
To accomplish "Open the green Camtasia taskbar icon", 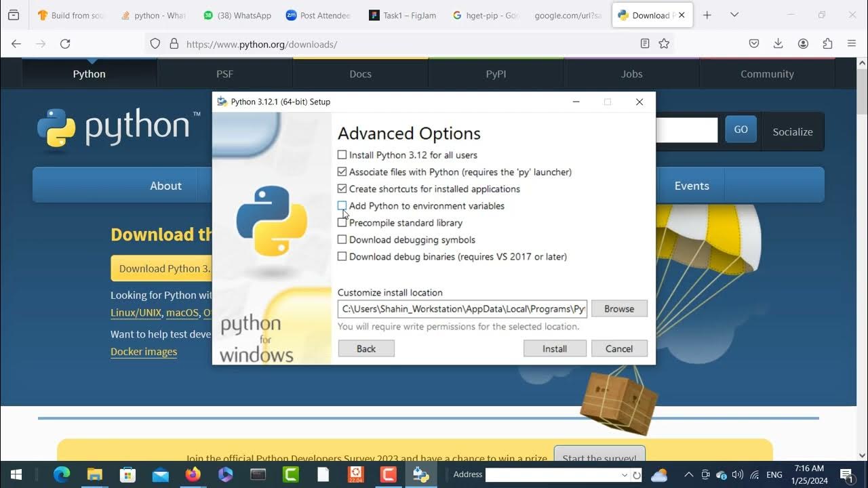I will 290,474.
